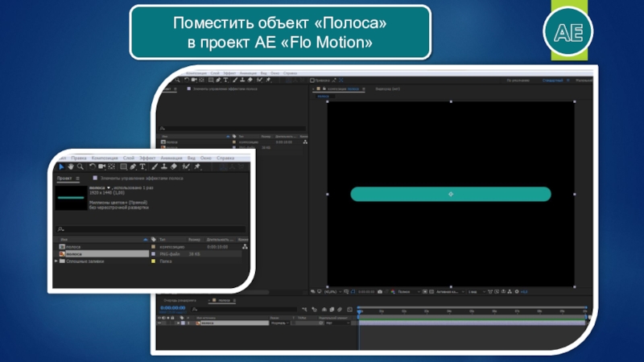Viewport: 644px width, 362px height.
Task: Select the Brush tool in enlarged inset
Action: click(155, 167)
